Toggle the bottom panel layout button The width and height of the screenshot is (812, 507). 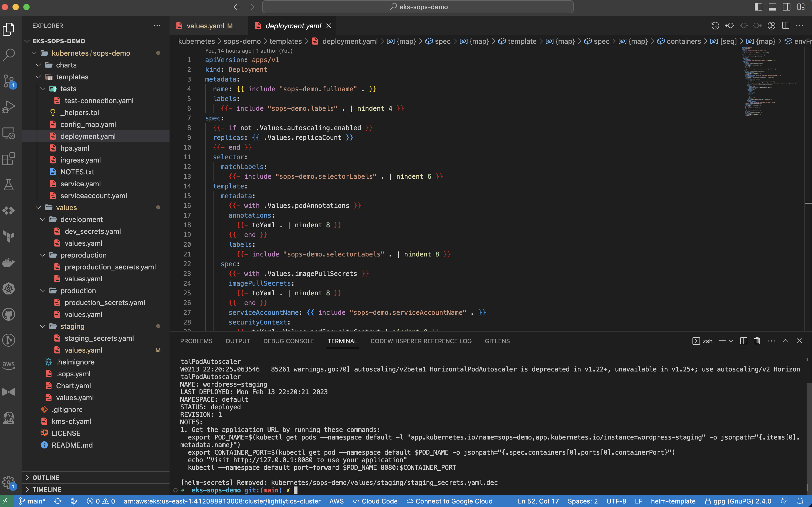(x=772, y=7)
